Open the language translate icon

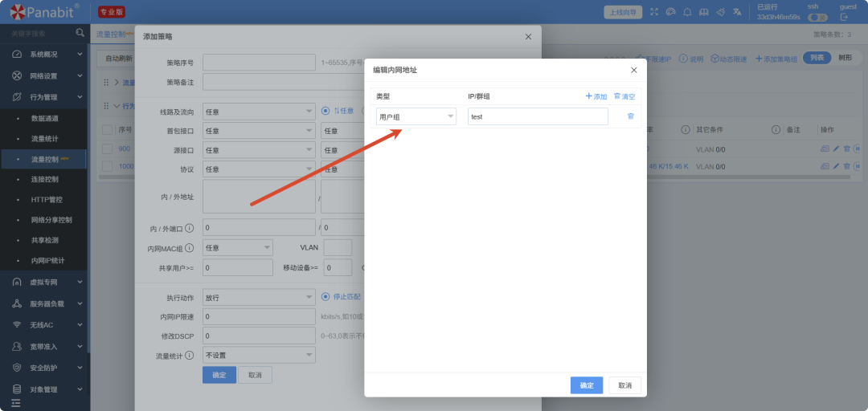[x=737, y=11]
